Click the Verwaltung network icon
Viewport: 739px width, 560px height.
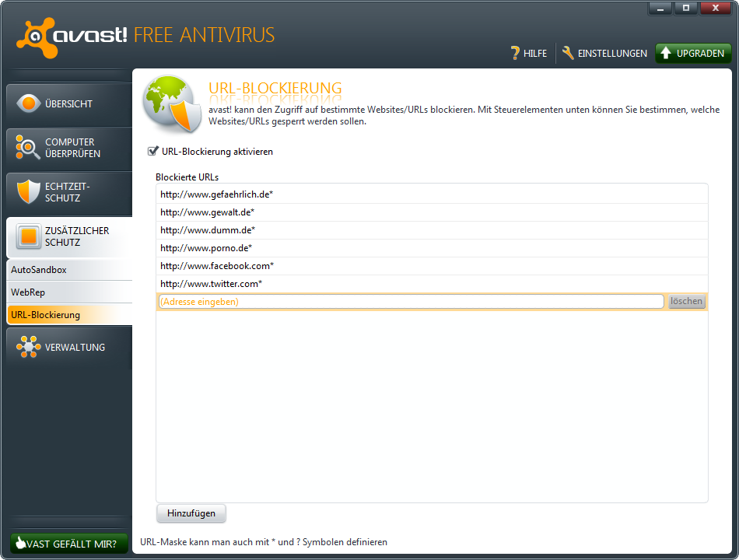tap(29, 347)
